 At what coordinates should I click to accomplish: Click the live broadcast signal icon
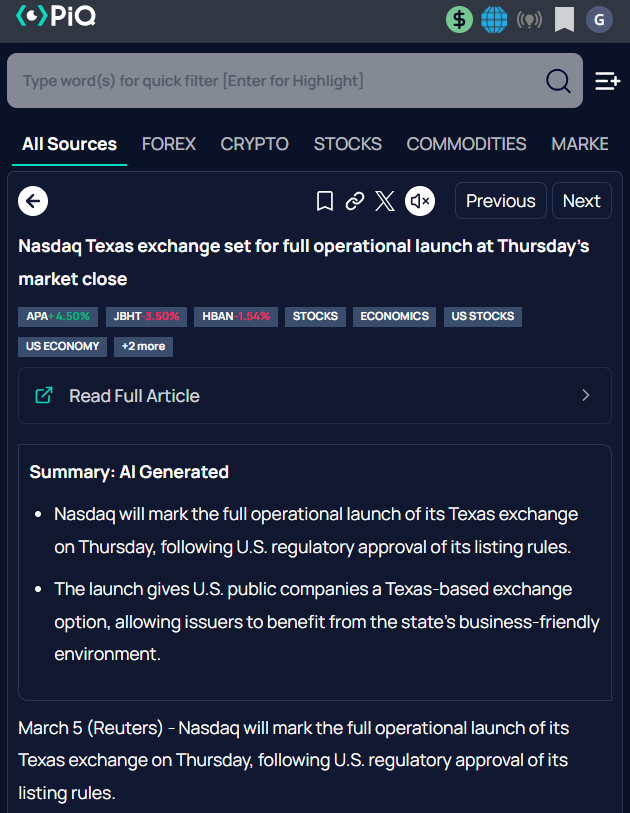coord(529,20)
